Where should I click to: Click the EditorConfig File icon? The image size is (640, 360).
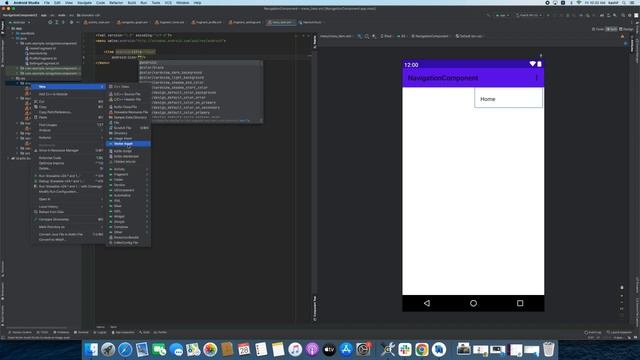(x=111, y=242)
